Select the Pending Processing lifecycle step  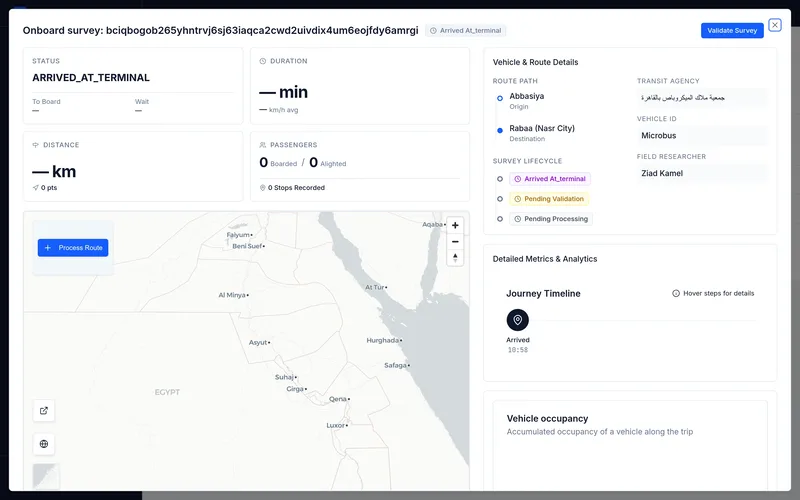551,219
